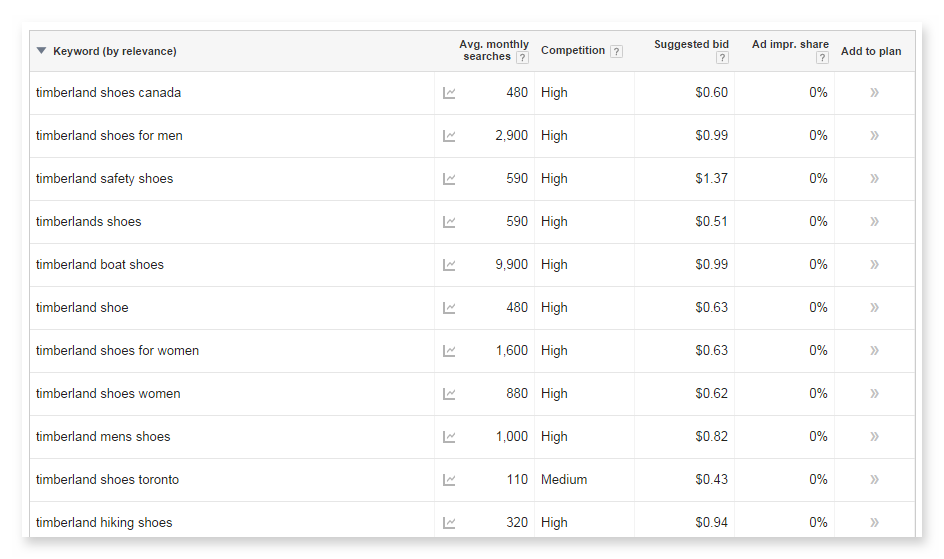This screenshot has height=559, width=944.
Task: Open help icon next to Avg. monthly searches
Action: [522, 58]
